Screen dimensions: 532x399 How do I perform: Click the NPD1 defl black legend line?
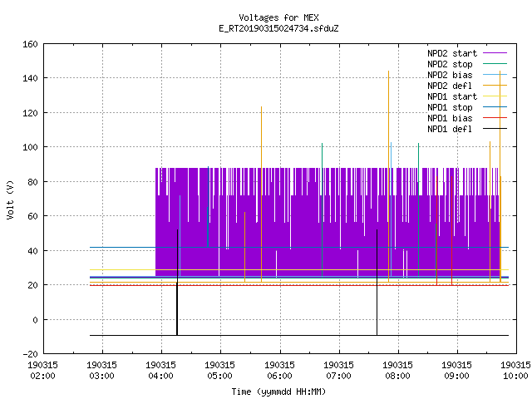[x=495, y=129]
